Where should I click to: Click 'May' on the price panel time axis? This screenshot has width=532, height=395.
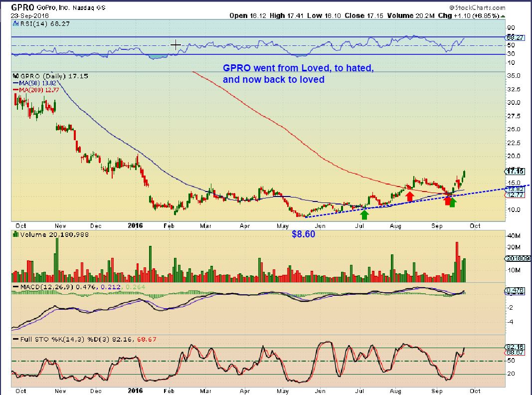tap(283, 225)
